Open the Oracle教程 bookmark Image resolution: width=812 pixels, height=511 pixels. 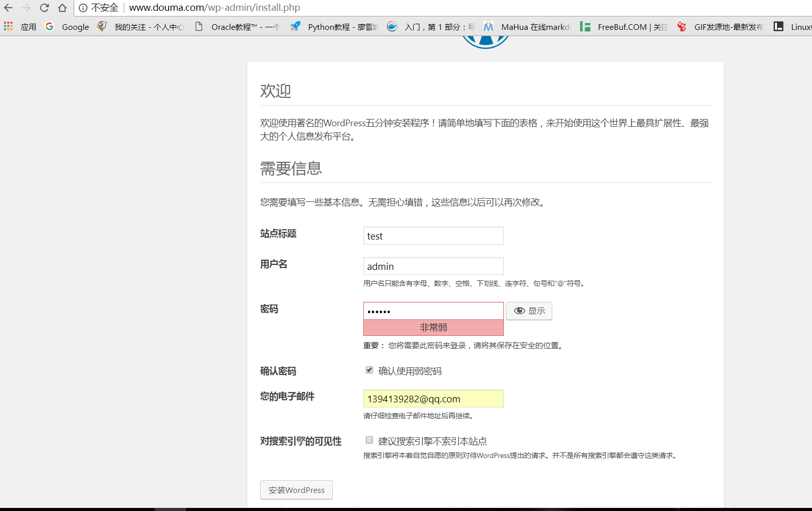coord(238,27)
